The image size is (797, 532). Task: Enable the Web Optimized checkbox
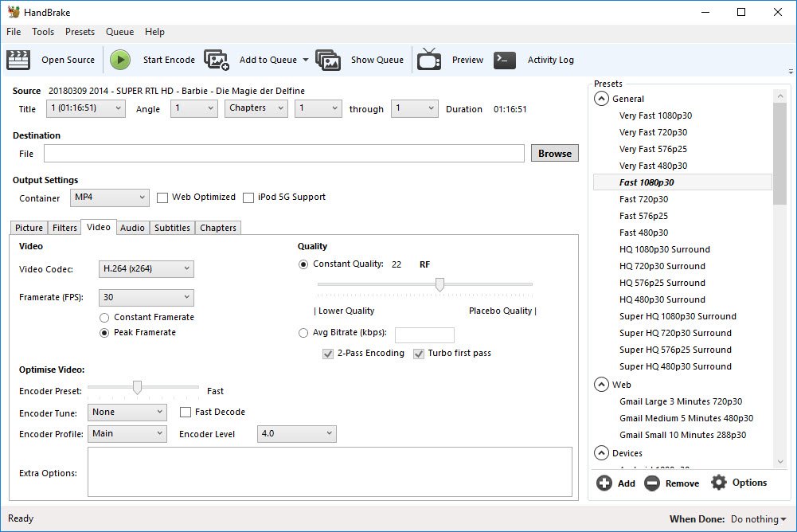click(x=162, y=198)
